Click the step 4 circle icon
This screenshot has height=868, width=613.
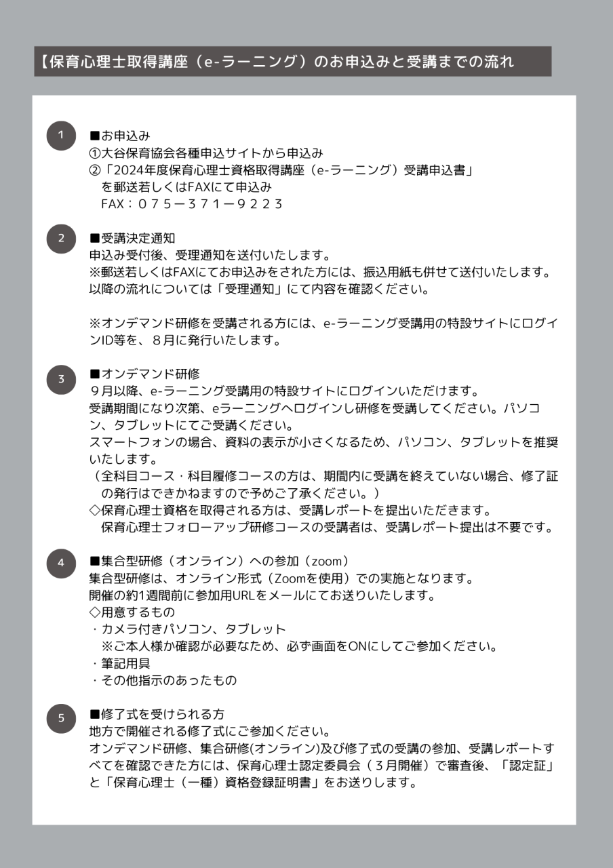[x=61, y=563]
